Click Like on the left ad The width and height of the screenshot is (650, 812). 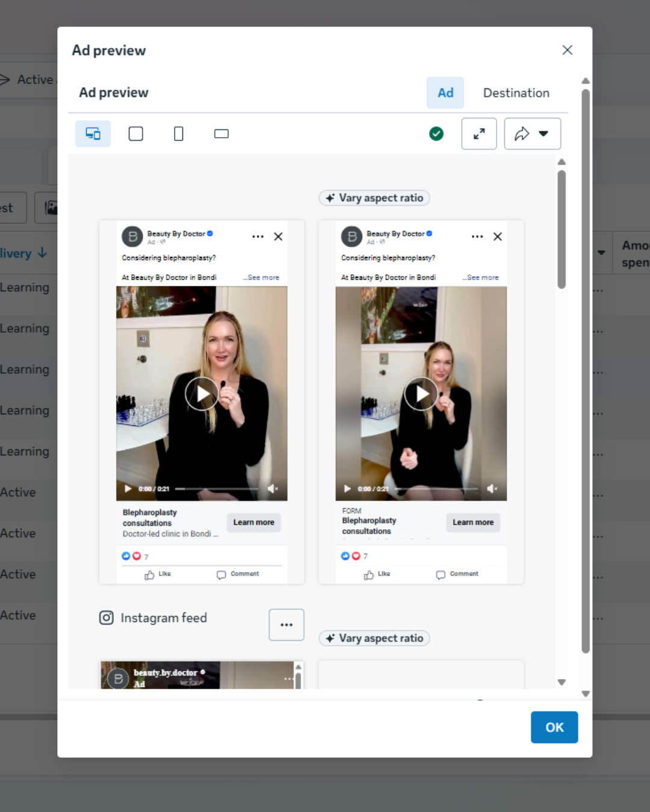[158, 574]
